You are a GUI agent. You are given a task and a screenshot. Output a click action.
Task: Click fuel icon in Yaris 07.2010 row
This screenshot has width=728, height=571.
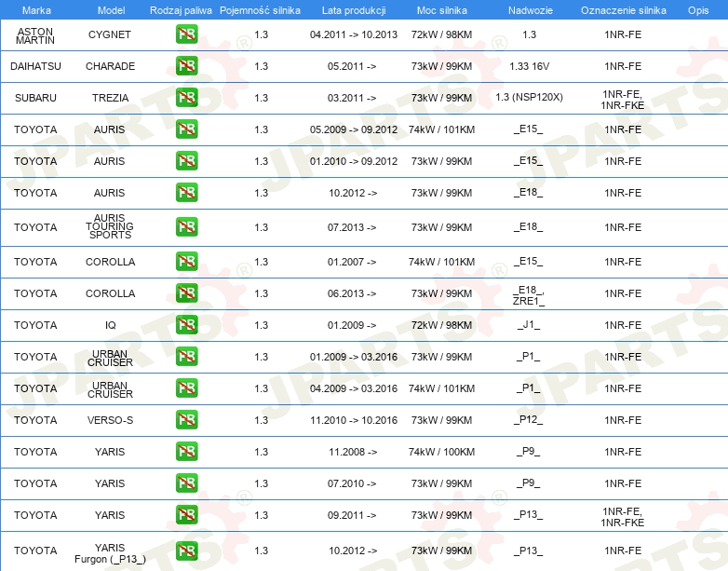186,483
